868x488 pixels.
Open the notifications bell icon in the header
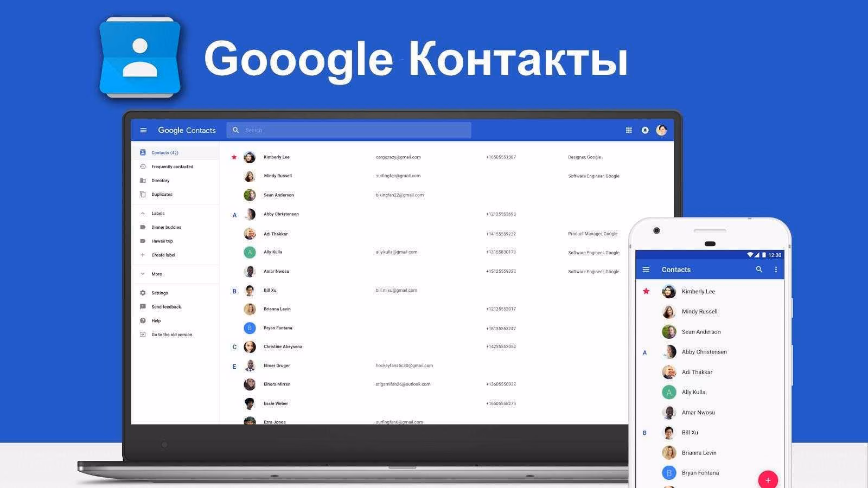point(645,130)
